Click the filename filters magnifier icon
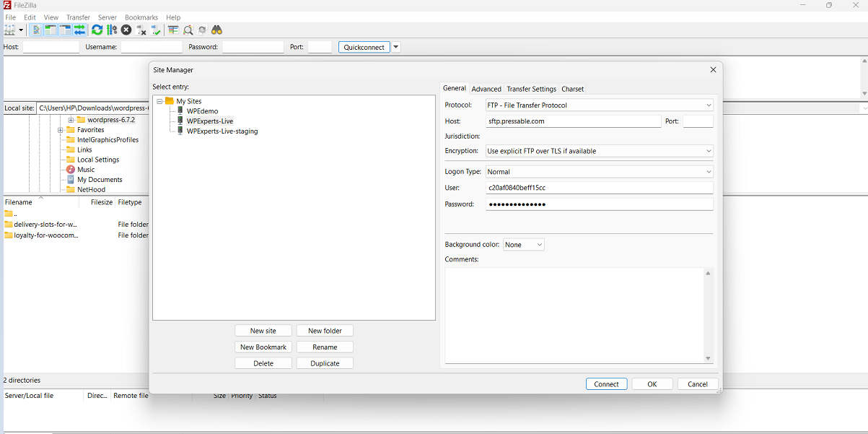 tap(188, 30)
